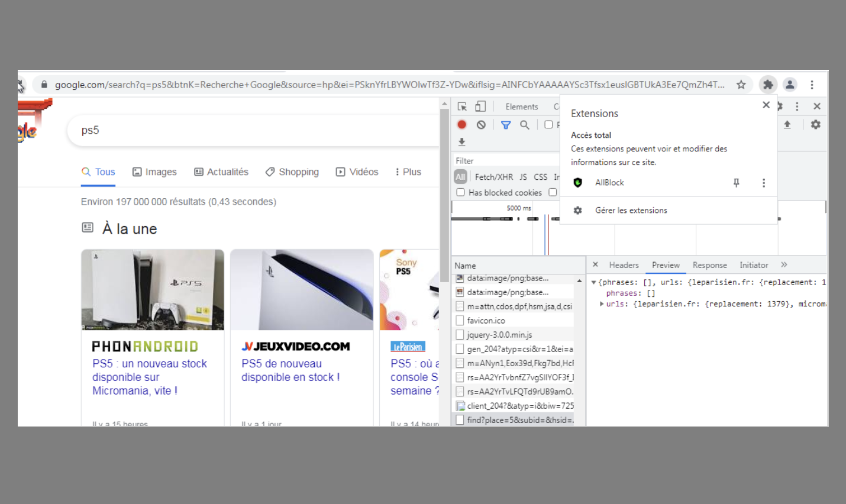Open the Elements panel tab
Screen dimensions: 846x504
[x=521, y=106]
